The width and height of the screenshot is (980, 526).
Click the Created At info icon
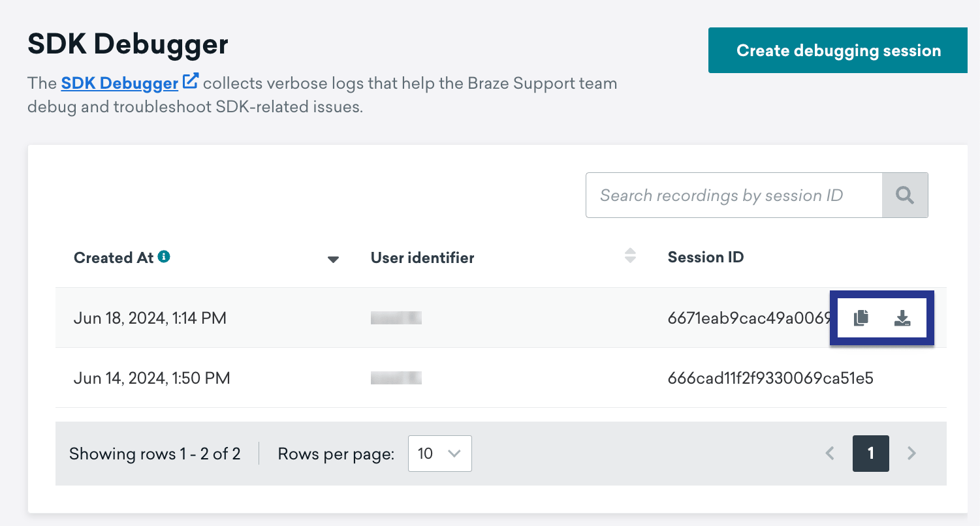(x=165, y=257)
